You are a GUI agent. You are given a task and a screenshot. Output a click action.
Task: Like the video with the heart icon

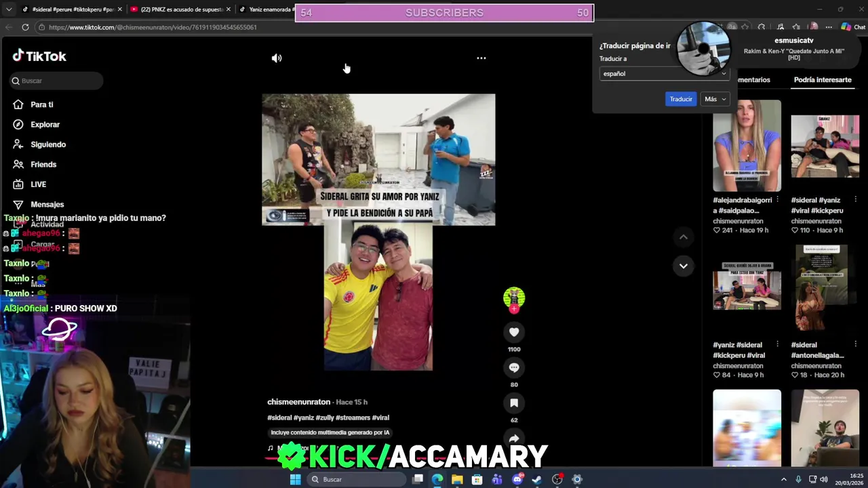[x=514, y=332]
